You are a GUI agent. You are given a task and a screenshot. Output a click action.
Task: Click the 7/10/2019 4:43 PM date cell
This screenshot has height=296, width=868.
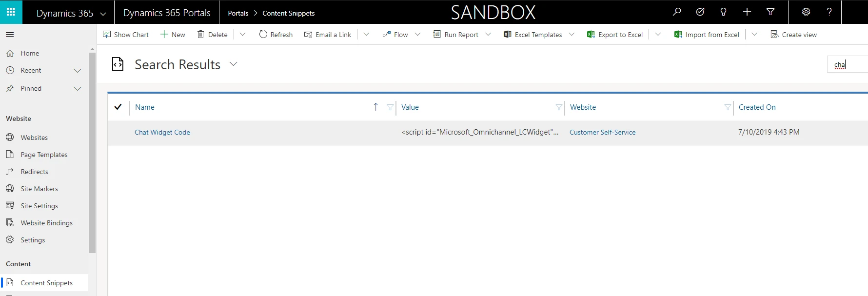click(x=769, y=132)
